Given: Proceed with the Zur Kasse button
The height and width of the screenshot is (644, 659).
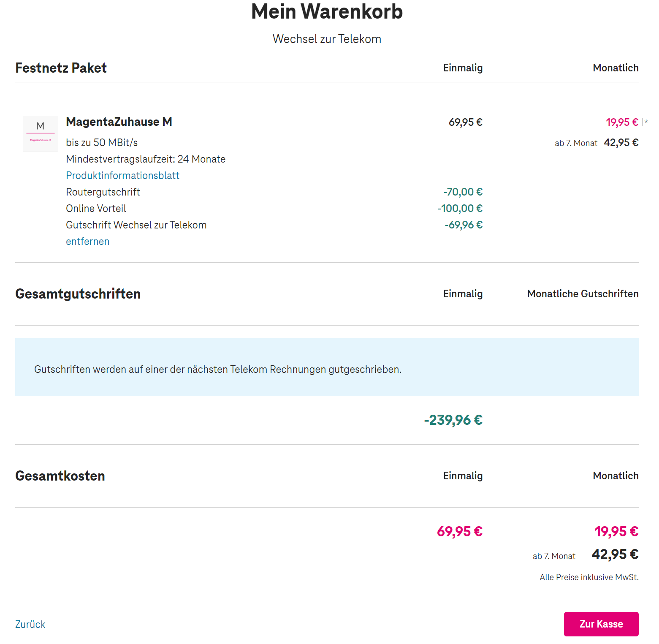Looking at the screenshot, I should [x=601, y=624].
